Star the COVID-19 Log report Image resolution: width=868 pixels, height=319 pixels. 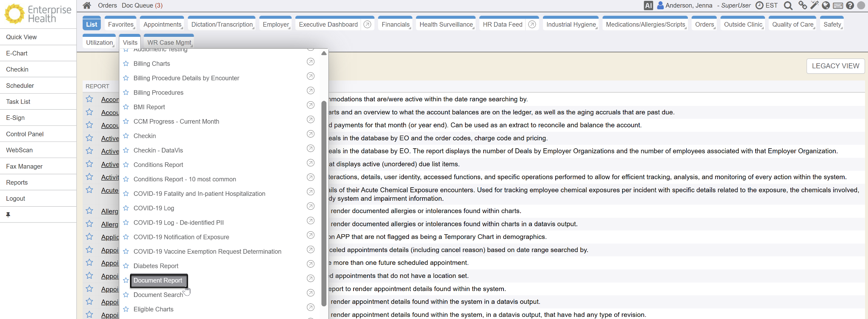126,208
